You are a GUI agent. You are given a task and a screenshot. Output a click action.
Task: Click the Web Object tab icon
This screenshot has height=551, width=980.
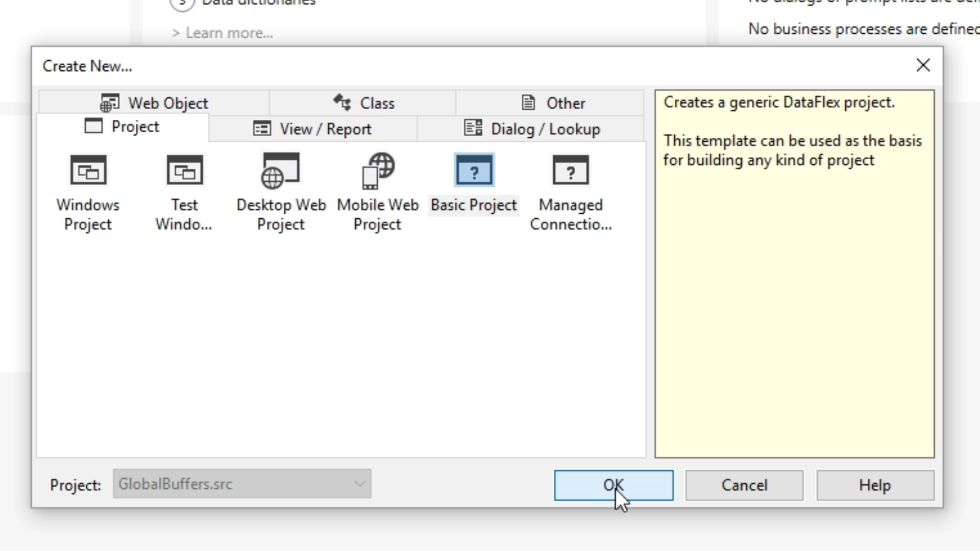[x=109, y=103]
